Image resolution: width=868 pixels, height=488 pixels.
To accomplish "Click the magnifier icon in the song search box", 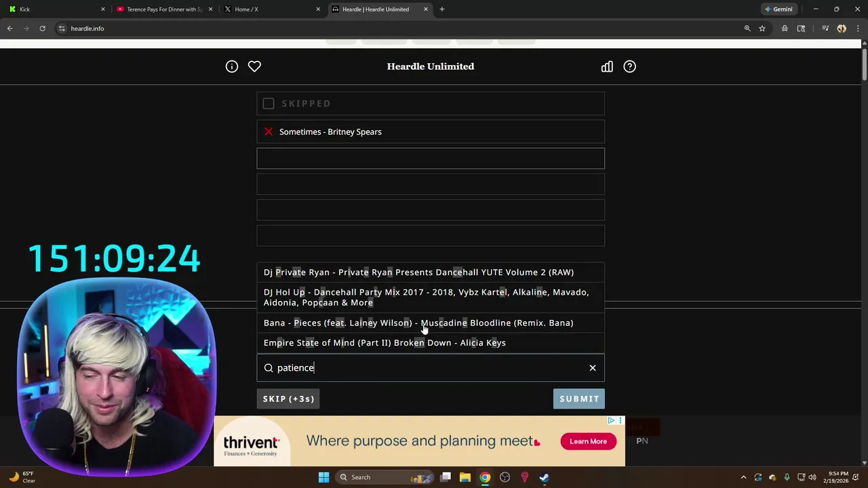I will coord(269,368).
